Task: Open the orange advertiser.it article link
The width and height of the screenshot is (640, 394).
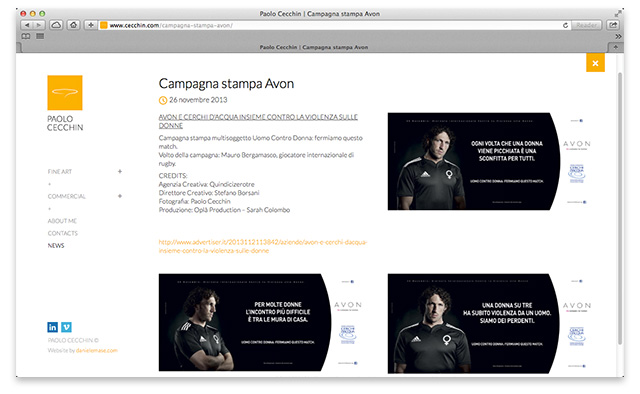Action: pyautogui.click(x=263, y=246)
